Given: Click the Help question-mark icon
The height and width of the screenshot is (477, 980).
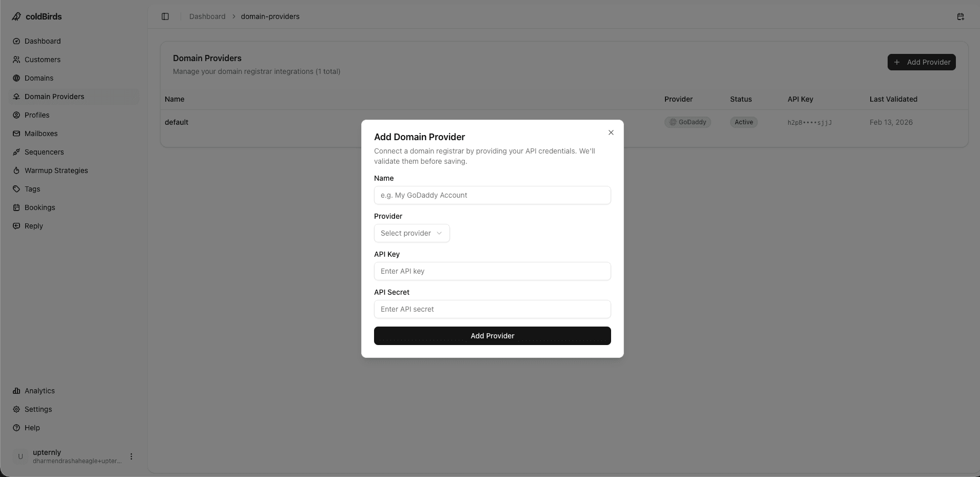Looking at the screenshot, I should [17, 428].
